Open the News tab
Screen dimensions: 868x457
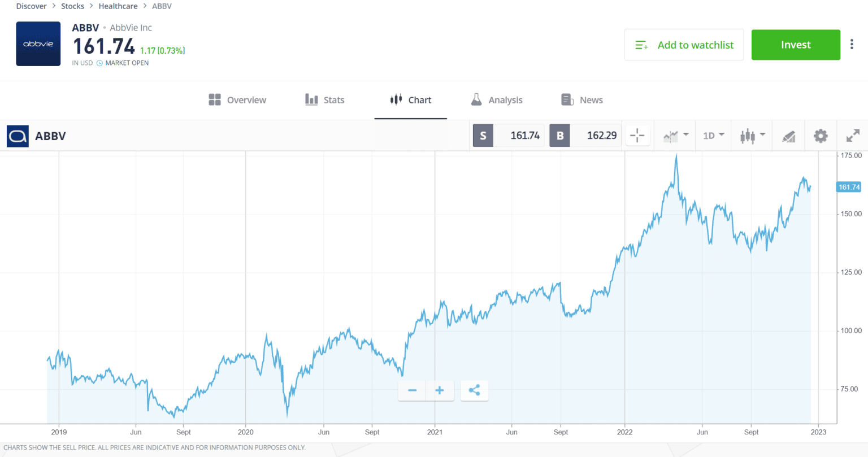click(x=581, y=99)
